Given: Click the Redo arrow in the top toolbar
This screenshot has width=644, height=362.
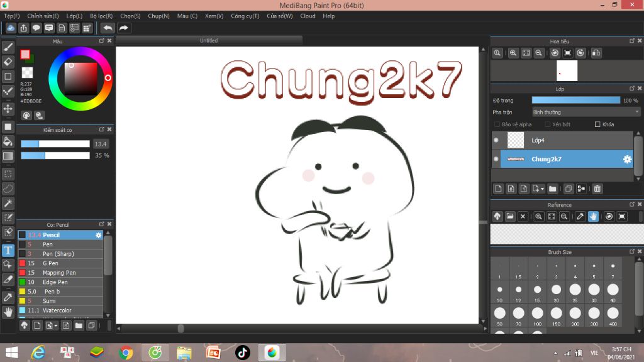Looking at the screenshot, I should tap(123, 28).
